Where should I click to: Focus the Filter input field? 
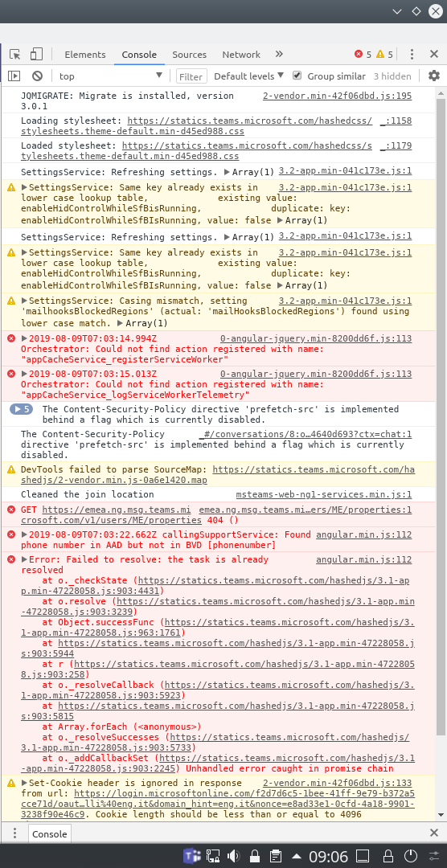point(191,76)
